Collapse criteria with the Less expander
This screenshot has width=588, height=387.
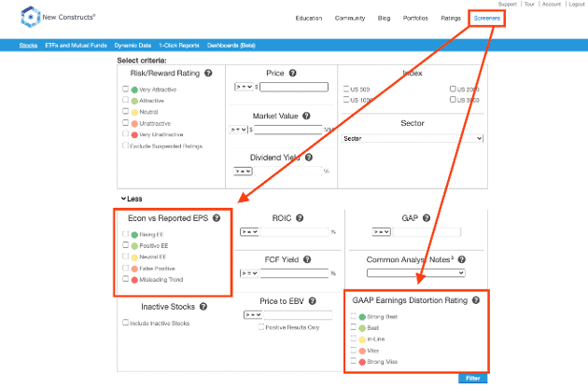(130, 199)
